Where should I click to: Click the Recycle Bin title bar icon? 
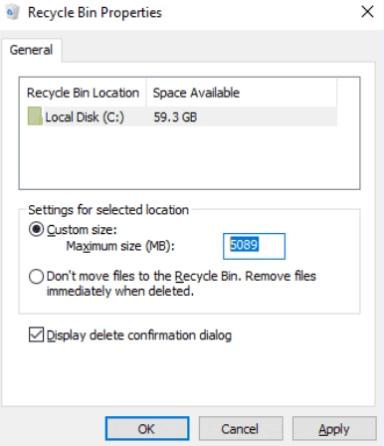pyautogui.click(x=13, y=13)
